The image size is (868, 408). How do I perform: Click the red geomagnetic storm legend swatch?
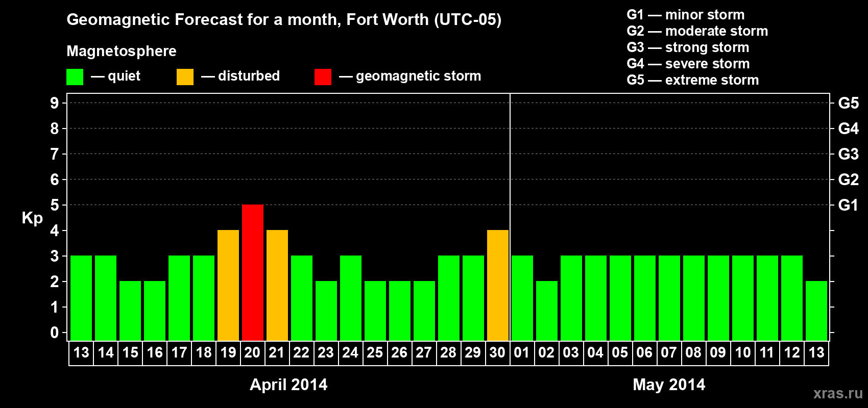323,77
